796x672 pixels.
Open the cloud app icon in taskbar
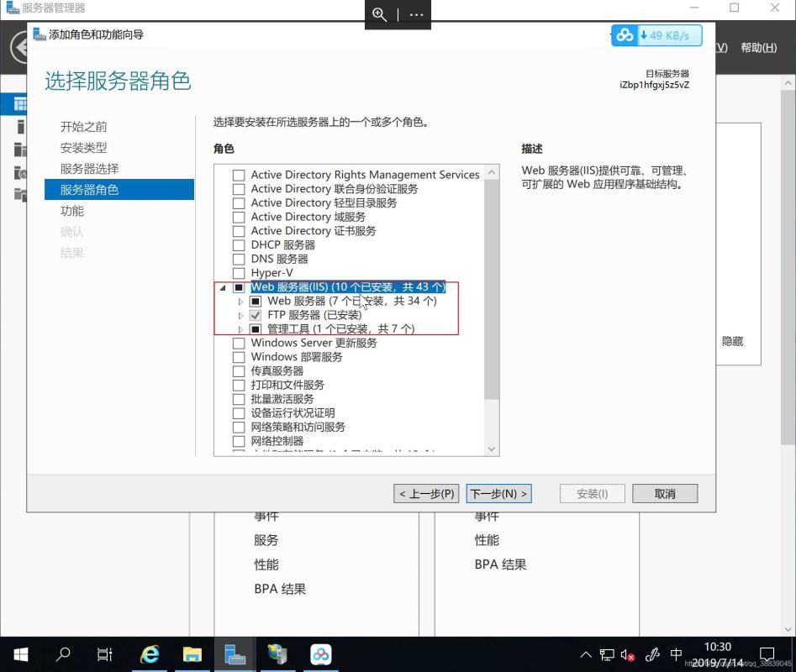321,654
